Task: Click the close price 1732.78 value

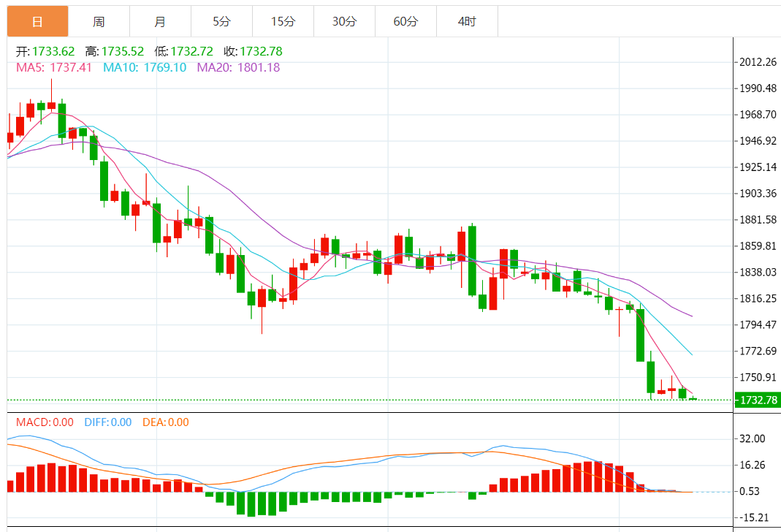Action: (261, 51)
